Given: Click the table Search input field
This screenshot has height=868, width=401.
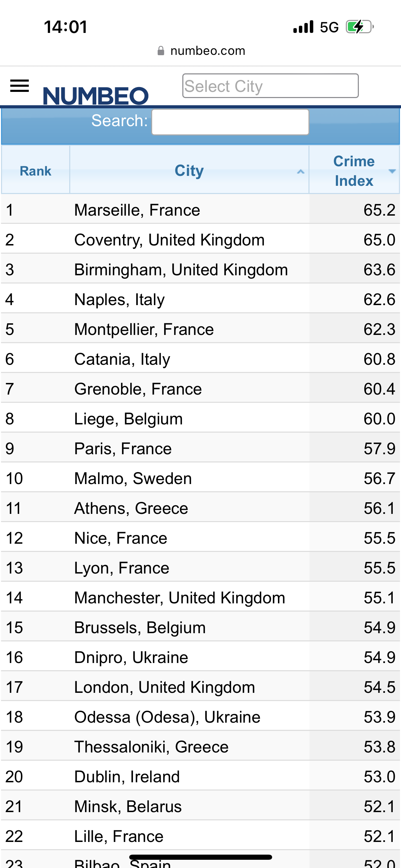Looking at the screenshot, I should pyautogui.click(x=230, y=122).
